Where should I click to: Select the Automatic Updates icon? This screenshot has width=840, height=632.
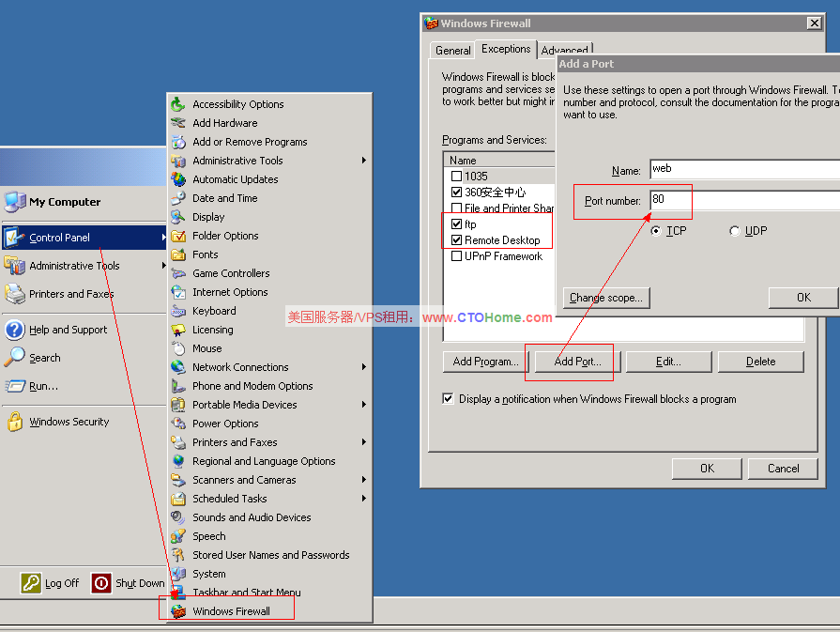pos(178,179)
